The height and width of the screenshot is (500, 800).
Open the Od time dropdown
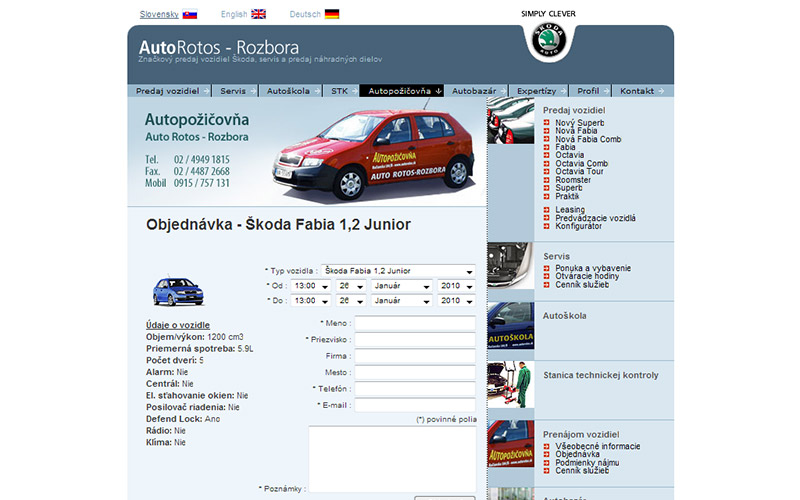tap(311, 286)
